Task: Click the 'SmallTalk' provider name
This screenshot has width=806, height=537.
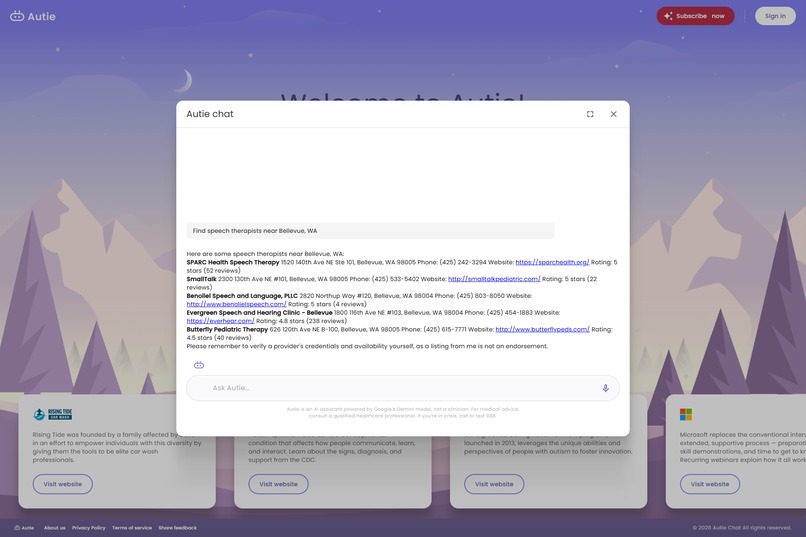Action: point(202,279)
